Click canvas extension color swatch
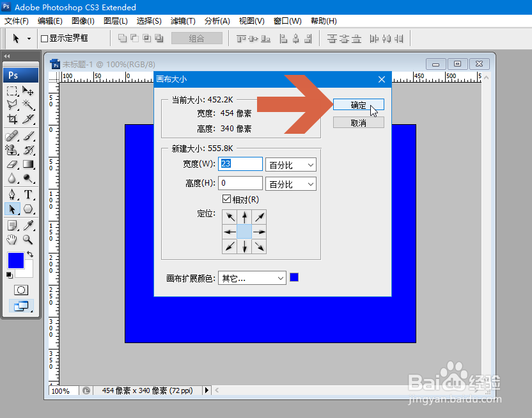532x418 pixels. click(x=294, y=277)
